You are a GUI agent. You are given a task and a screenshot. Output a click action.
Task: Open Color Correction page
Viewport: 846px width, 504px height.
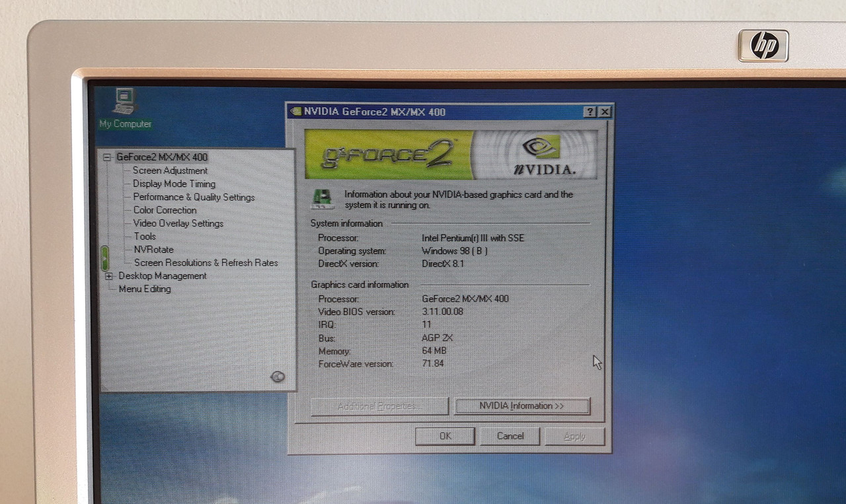[165, 210]
